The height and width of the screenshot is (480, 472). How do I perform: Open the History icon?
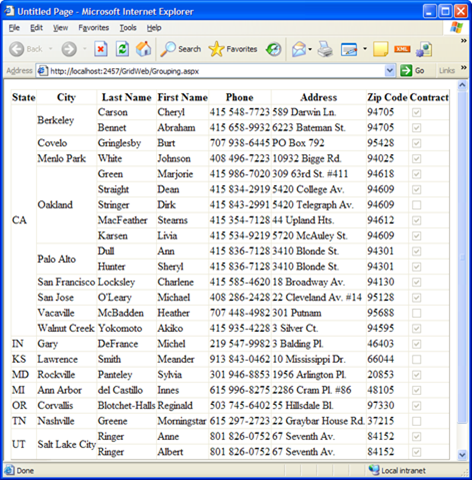pyautogui.click(x=273, y=49)
